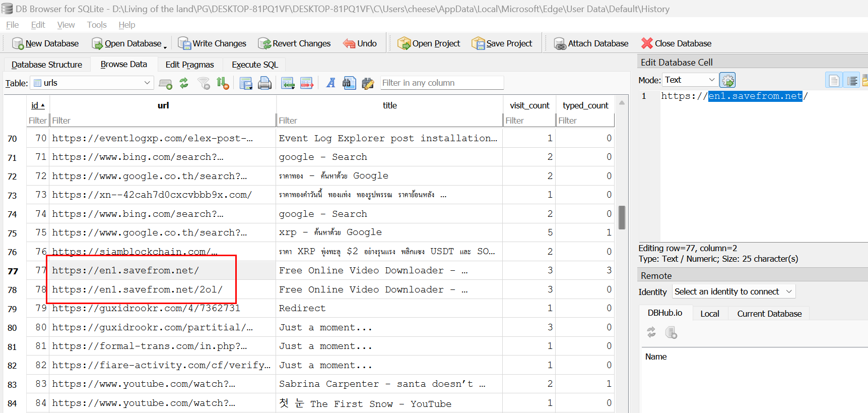Click the Filter in any column field

[x=441, y=83]
